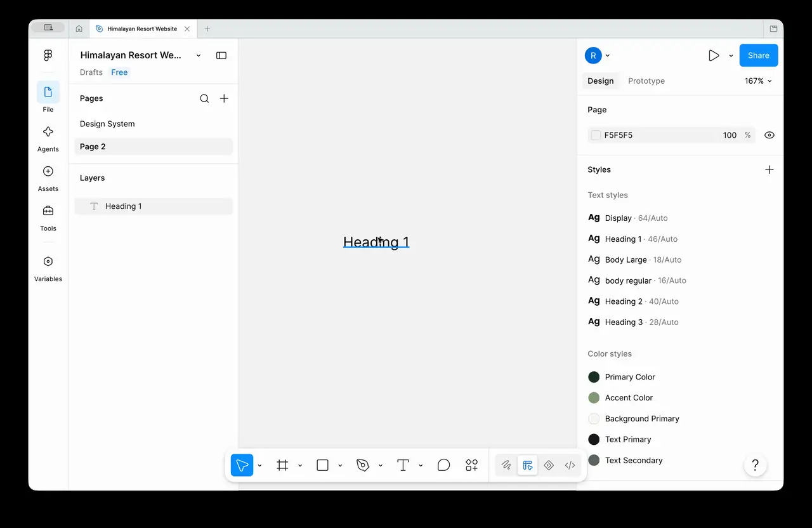
Task: Select the Frame tool
Action: (282, 465)
